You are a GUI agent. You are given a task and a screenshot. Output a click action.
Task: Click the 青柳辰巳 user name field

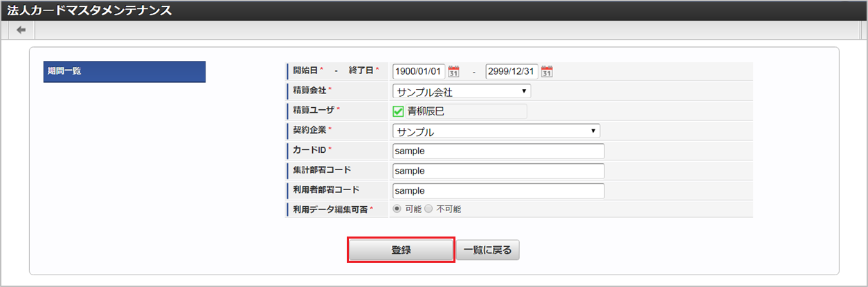(x=467, y=111)
